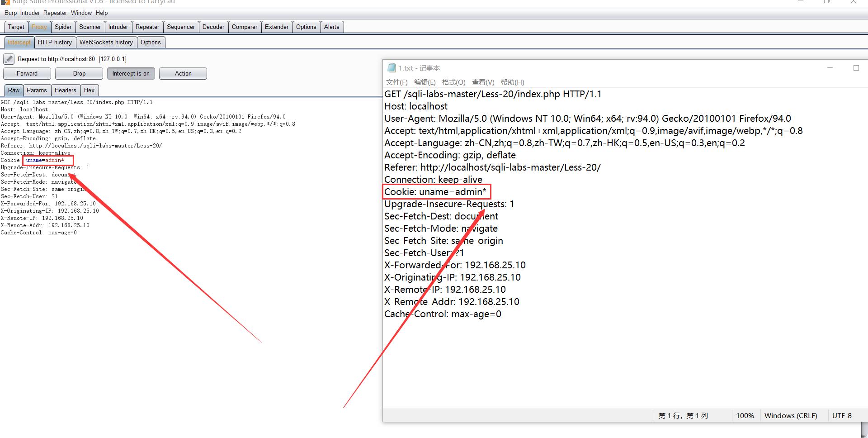
Task: Open the Alerts tab
Action: [x=331, y=27]
